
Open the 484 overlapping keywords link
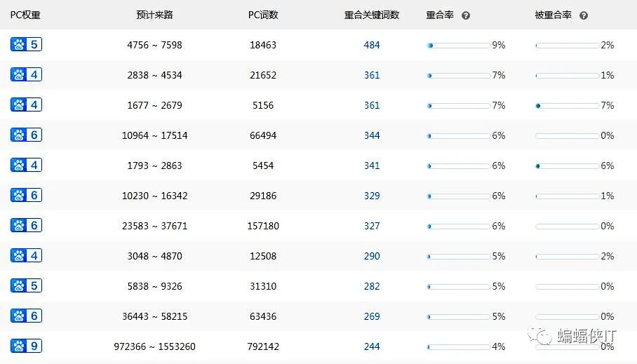point(372,45)
